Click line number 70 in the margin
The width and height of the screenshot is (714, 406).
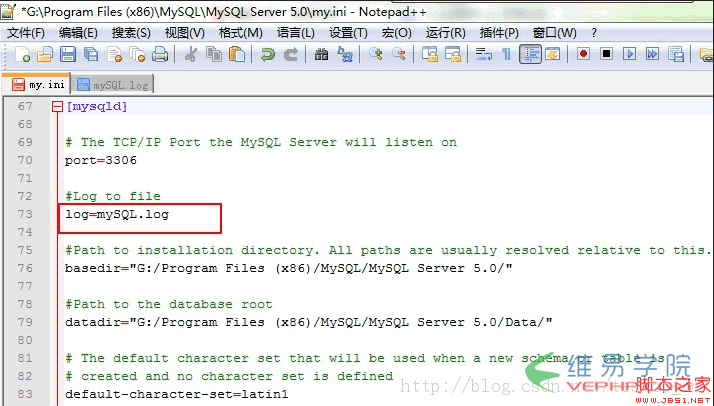click(x=25, y=160)
